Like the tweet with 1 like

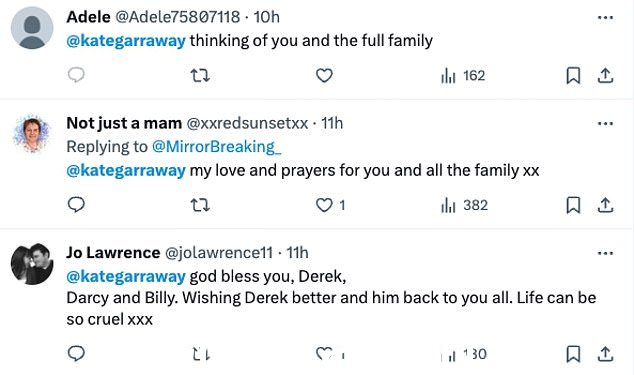coord(330,205)
